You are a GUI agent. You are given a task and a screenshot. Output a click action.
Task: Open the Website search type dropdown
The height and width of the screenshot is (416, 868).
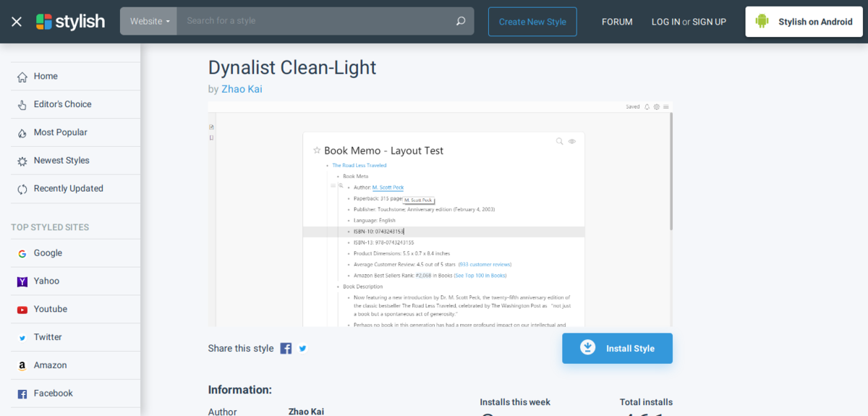click(x=149, y=21)
